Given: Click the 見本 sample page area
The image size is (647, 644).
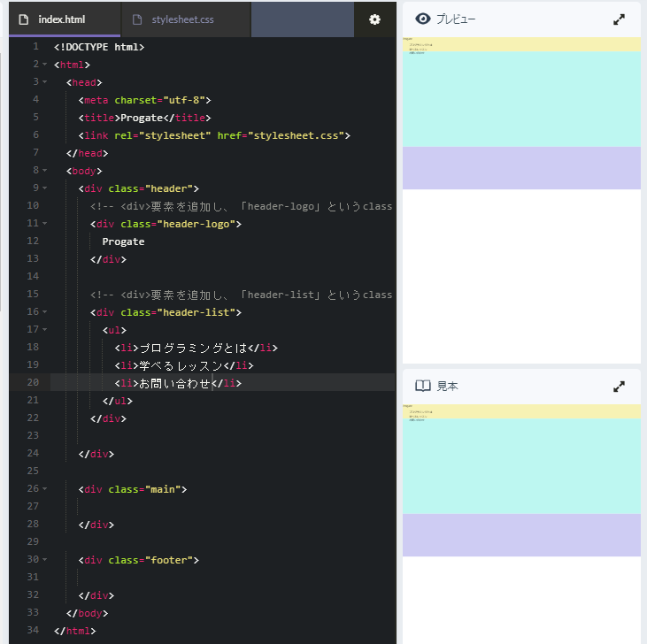Looking at the screenshot, I should [521, 524].
